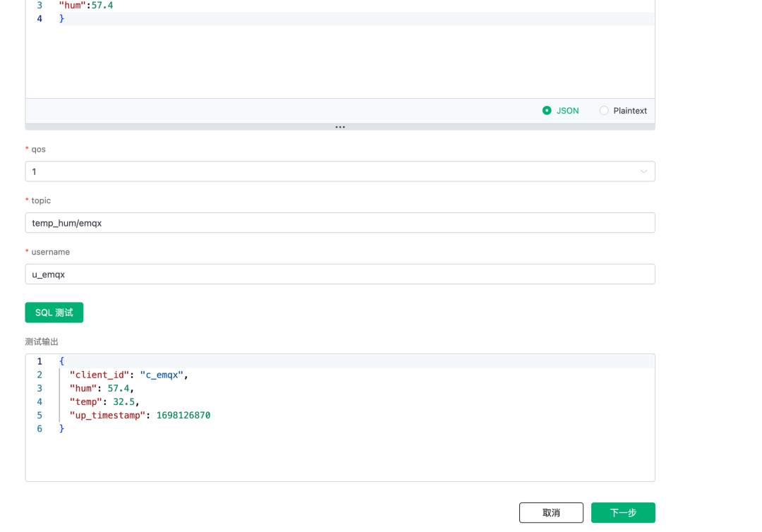Select the JSON format radio button

coord(547,111)
